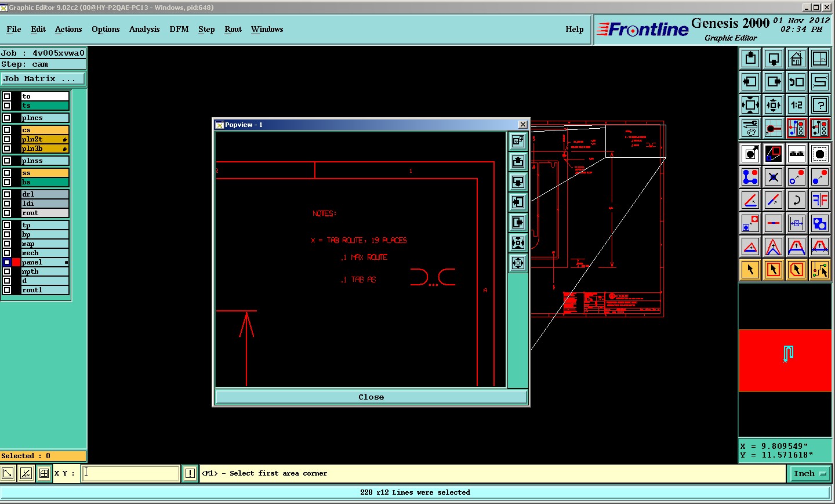Click Close button in Popview window
835x504 pixels.
pyautogui.click(x=371, y=397)
